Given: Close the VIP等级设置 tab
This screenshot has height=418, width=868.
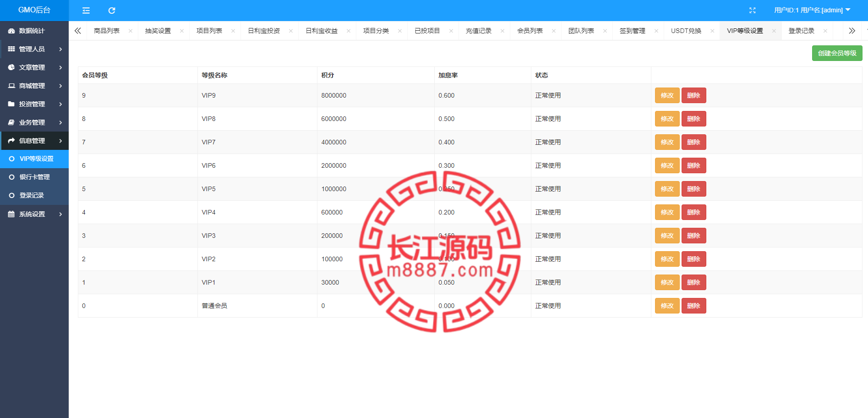Looking at the screenshot, I should (x=774, y=31).
